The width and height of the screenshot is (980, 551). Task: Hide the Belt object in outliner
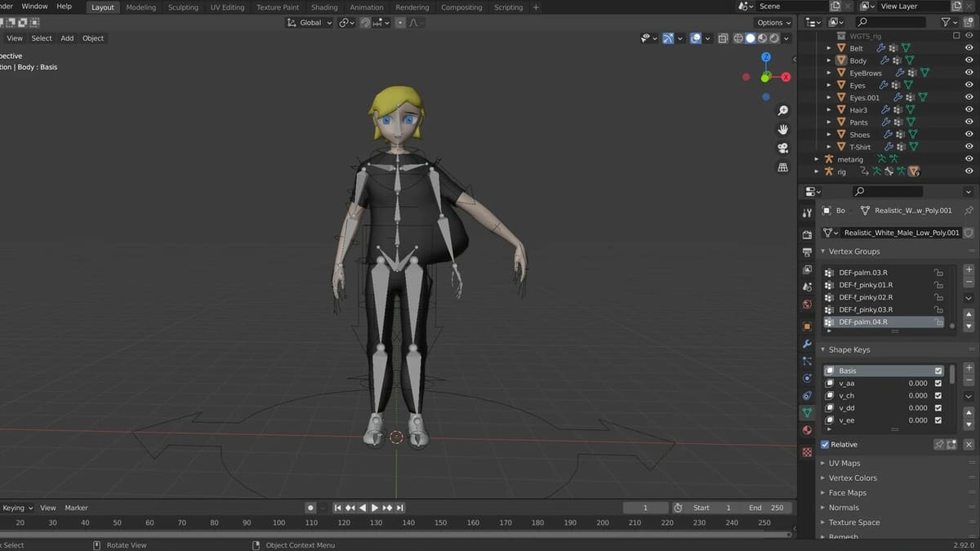tap(969, 48)
